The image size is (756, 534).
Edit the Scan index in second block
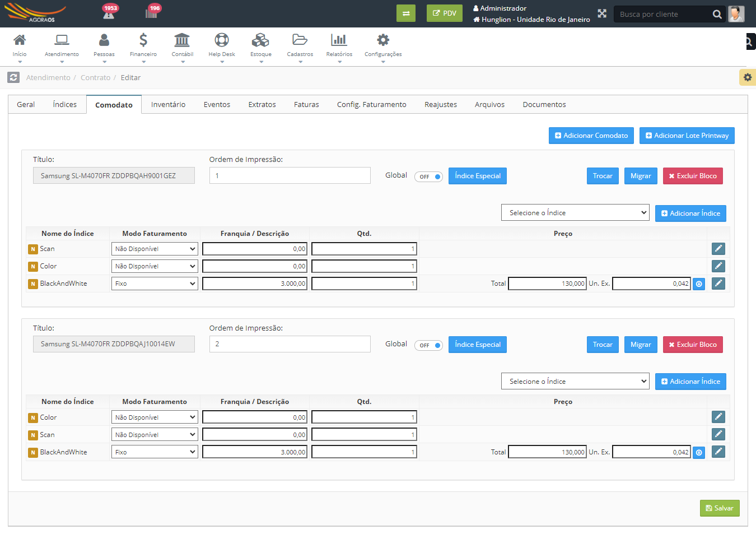[718, 434]
